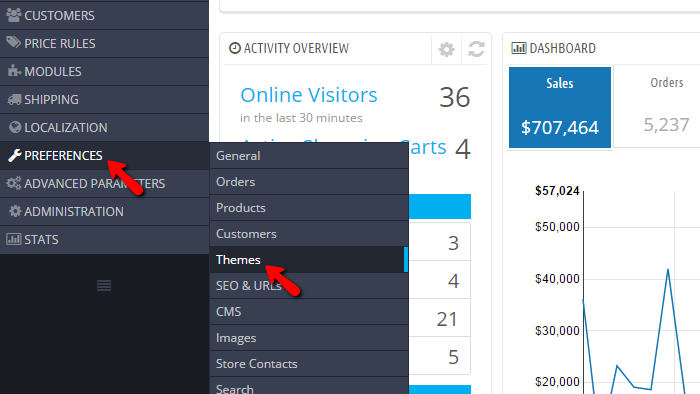Choose Search in Preferences submenu

[309, 386]
